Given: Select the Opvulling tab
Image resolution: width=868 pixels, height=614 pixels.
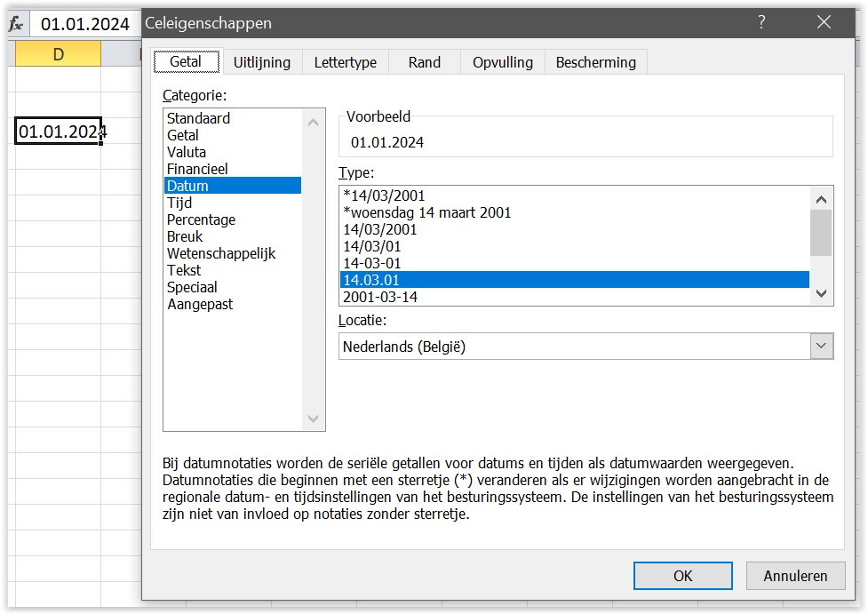Looking at the screenshot, I should pyautogui.click(x=503, y=62).
